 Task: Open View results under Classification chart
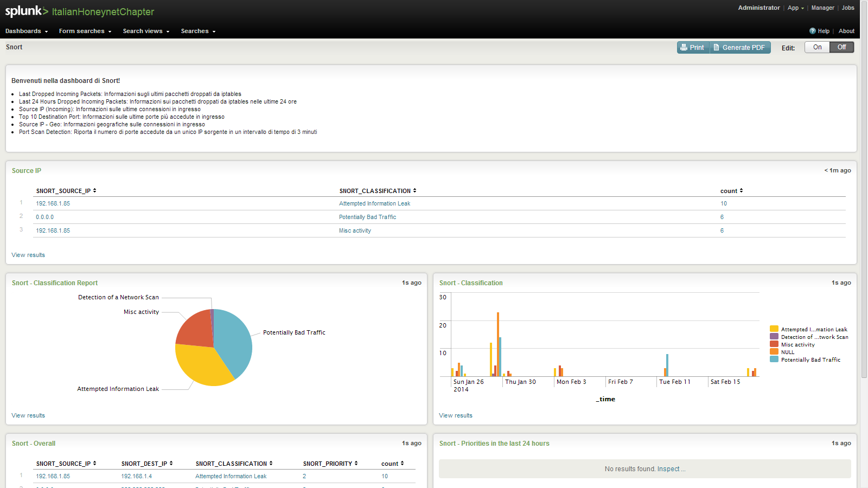(456, 415)
